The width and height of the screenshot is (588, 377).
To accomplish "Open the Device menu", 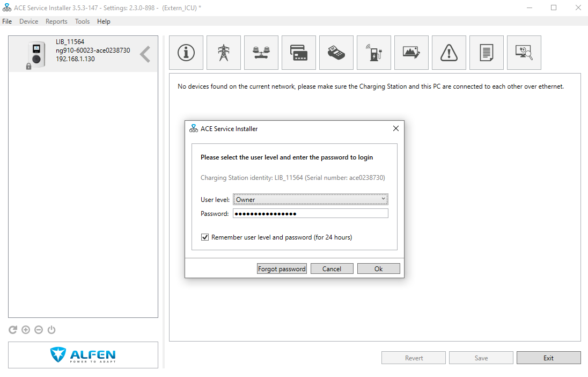I will pos(29,21).
